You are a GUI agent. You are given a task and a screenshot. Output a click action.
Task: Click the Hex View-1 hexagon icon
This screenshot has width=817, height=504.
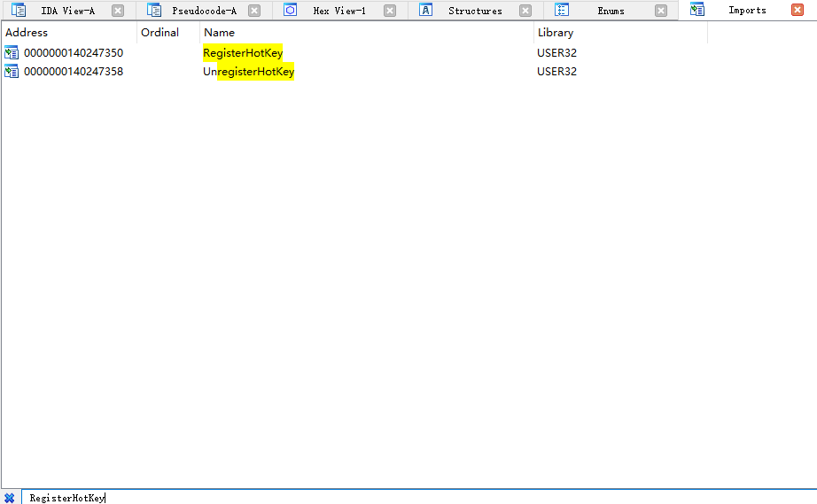291,10
